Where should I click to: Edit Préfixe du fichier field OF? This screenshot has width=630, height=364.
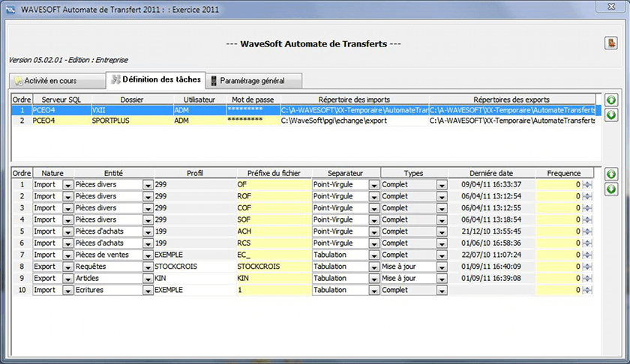(x=274, y=184)
